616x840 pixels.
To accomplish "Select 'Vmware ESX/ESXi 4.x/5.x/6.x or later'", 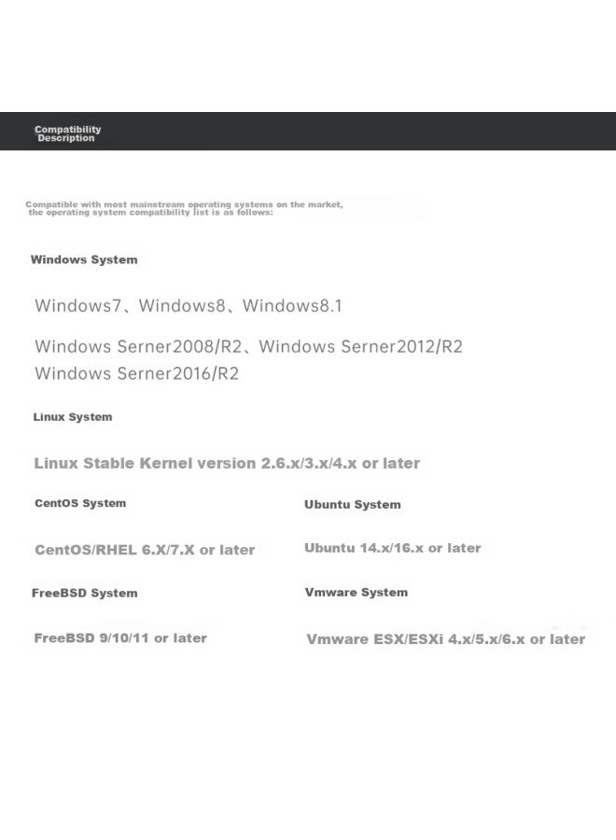I will [x=445, y=639].
